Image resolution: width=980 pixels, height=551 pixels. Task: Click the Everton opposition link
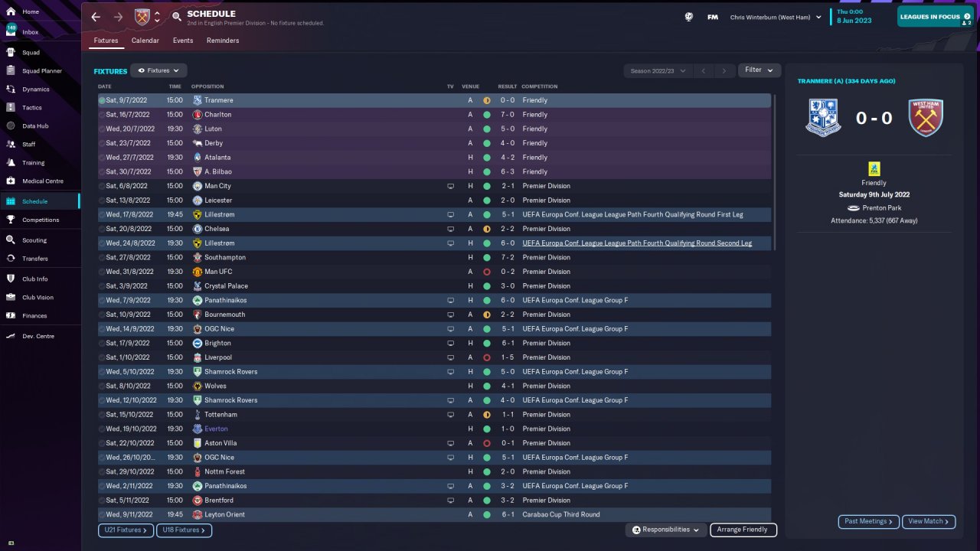(216, 429)
